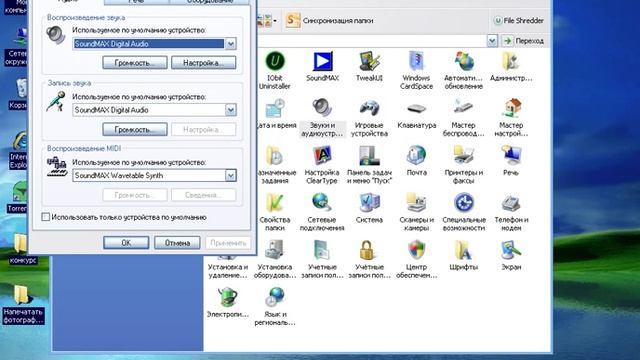This screenshot has height=360, width=640.
Task: Open Телефон и модем
Action: (511, 212)
